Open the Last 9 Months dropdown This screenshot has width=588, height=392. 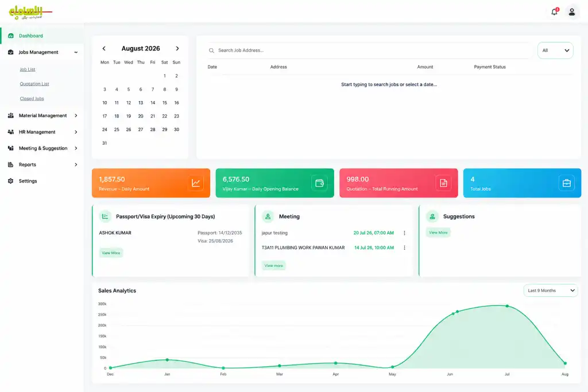coord(551,290)
